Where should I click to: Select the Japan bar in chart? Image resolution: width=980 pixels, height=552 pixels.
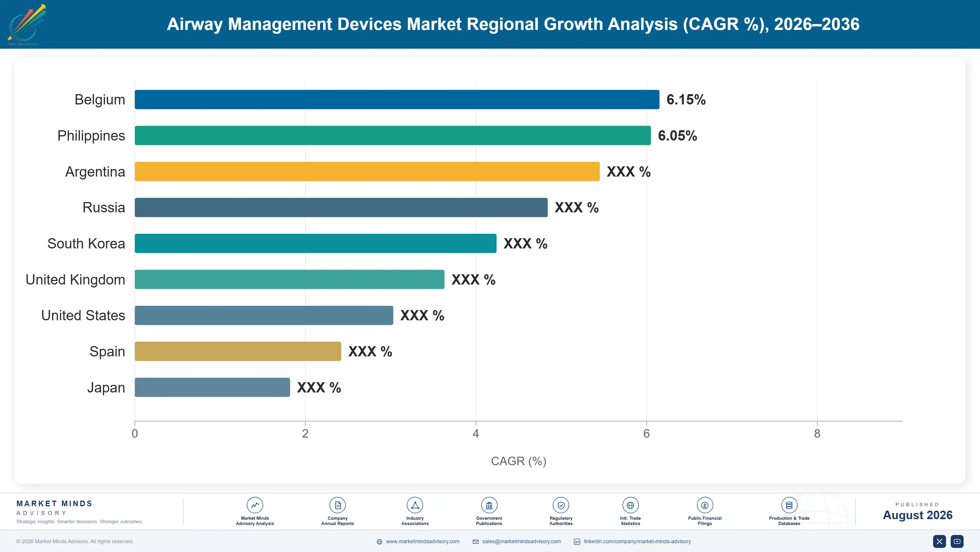(x=212, y=387)
